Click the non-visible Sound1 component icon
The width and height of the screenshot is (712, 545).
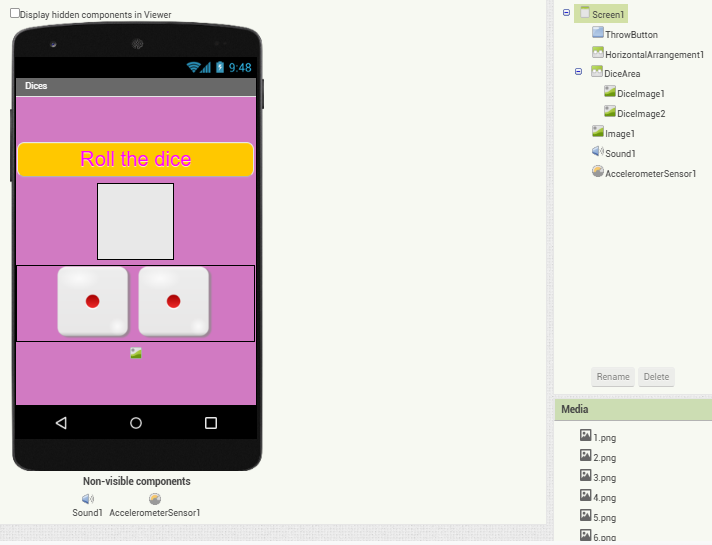tap(87, 499)
